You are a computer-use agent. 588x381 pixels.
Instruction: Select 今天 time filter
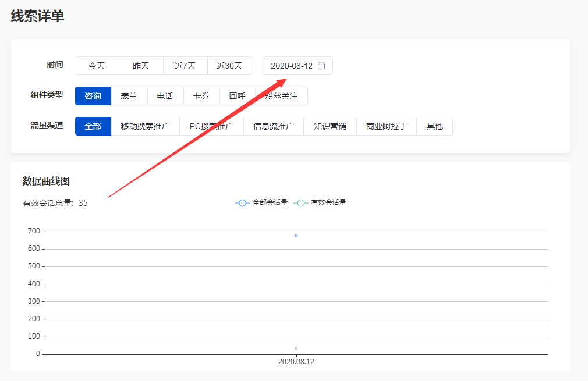97,66
